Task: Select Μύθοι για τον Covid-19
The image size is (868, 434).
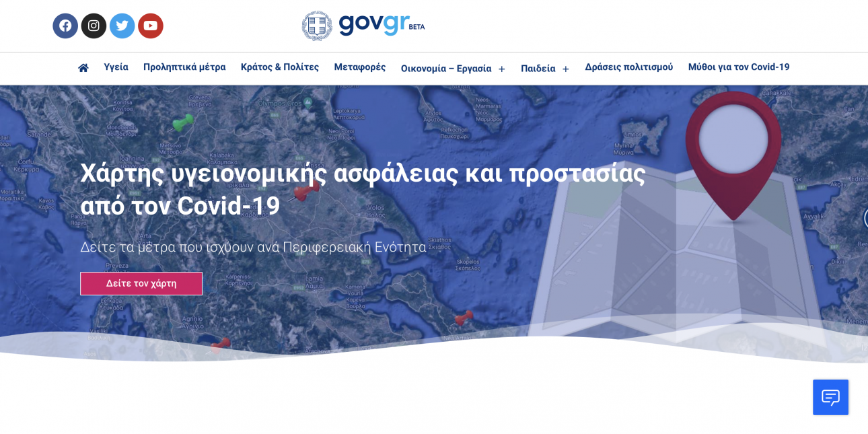Action: 739,67
